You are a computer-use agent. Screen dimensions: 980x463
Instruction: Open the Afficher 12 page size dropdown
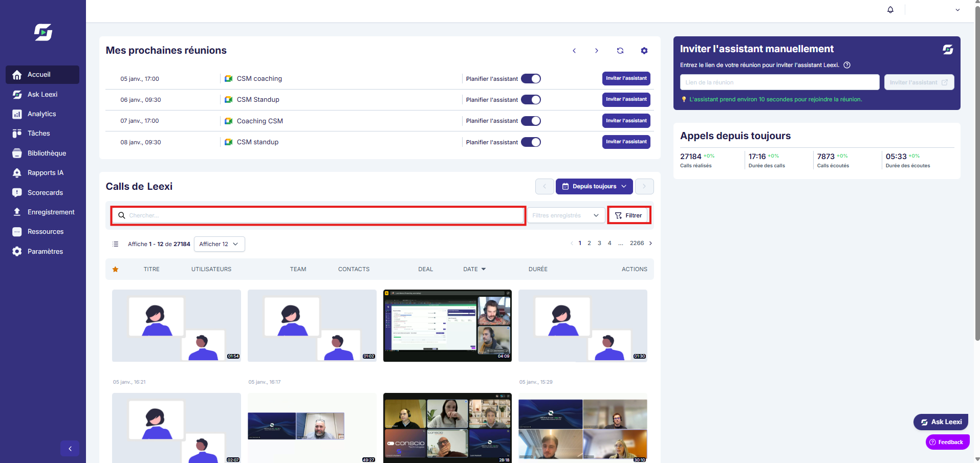pyautogui.click(x=220, y=244)
